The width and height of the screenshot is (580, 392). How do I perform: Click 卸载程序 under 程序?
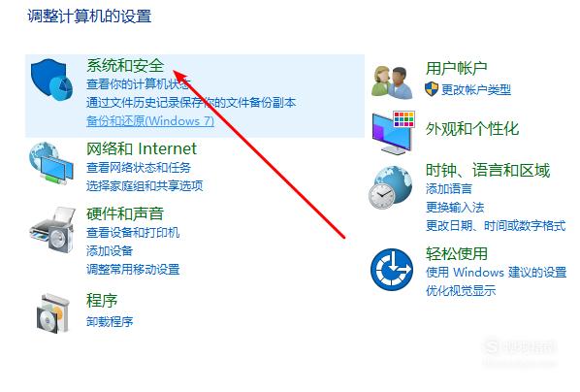(x=110, y=322)
